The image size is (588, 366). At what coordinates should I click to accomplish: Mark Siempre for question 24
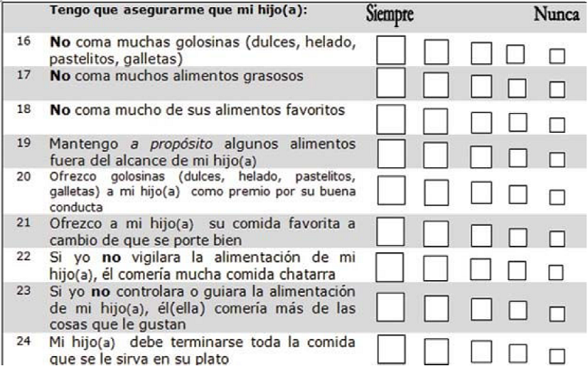coord(391,349)
